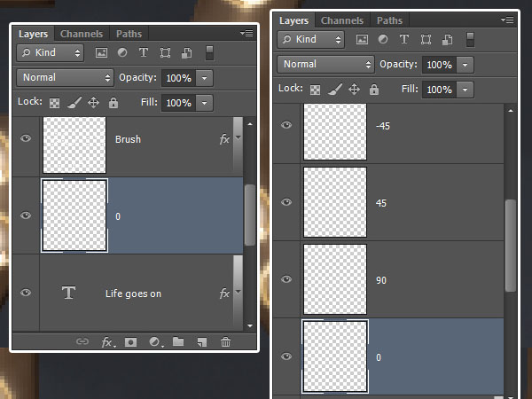
Task: Lock transparent pixels in the right panel
Action: 315,90
